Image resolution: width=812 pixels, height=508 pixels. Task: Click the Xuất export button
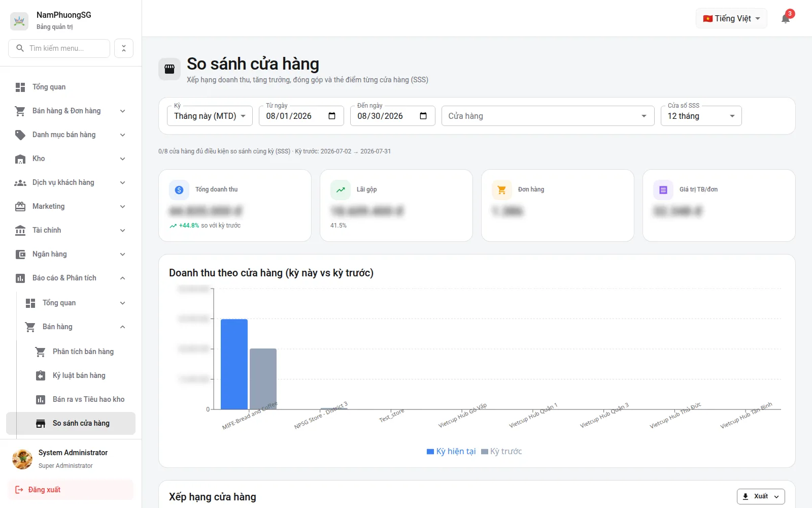point(761,496)
